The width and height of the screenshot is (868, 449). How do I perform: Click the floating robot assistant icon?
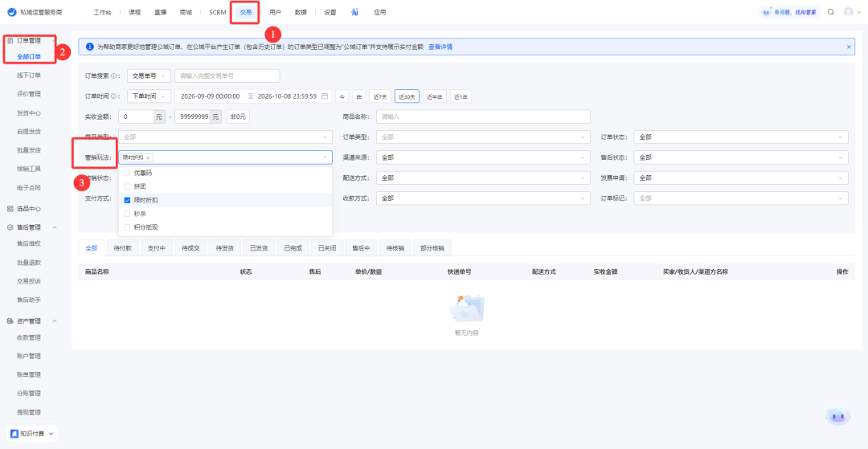837,416
